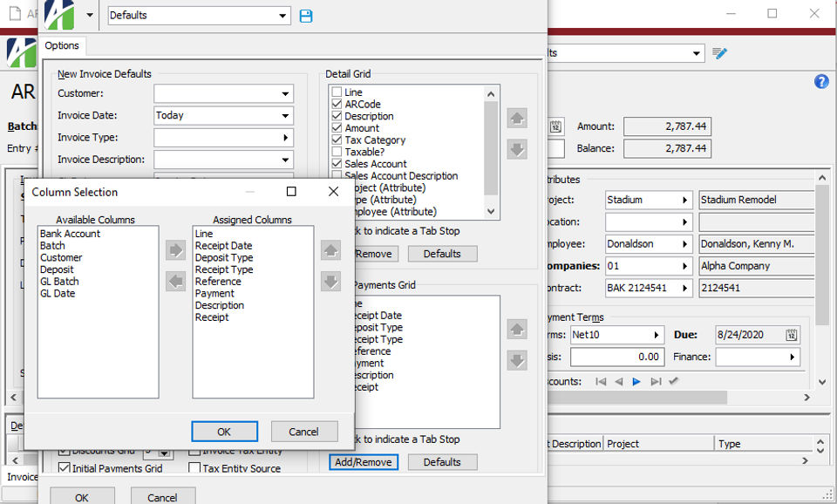
Task: Check the Tax Entity Source checkbox
Action: [194, 467]
